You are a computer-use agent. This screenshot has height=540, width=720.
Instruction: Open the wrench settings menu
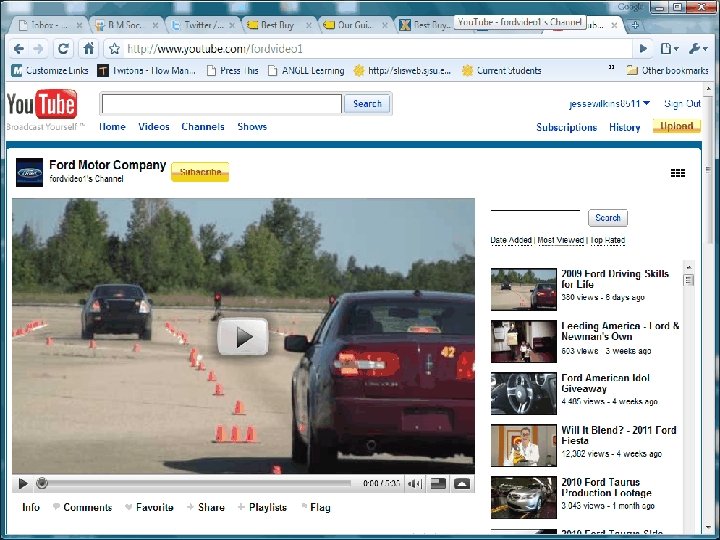tap(698, 49)
